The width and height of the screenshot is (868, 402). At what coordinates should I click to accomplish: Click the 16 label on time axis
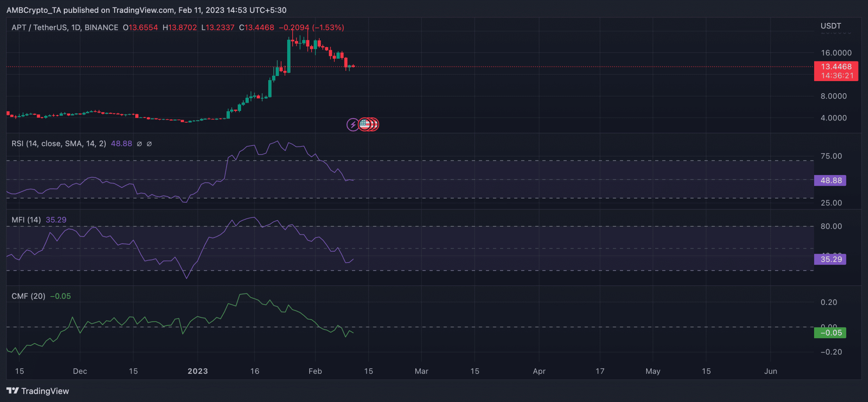click(x=255, y=371)
